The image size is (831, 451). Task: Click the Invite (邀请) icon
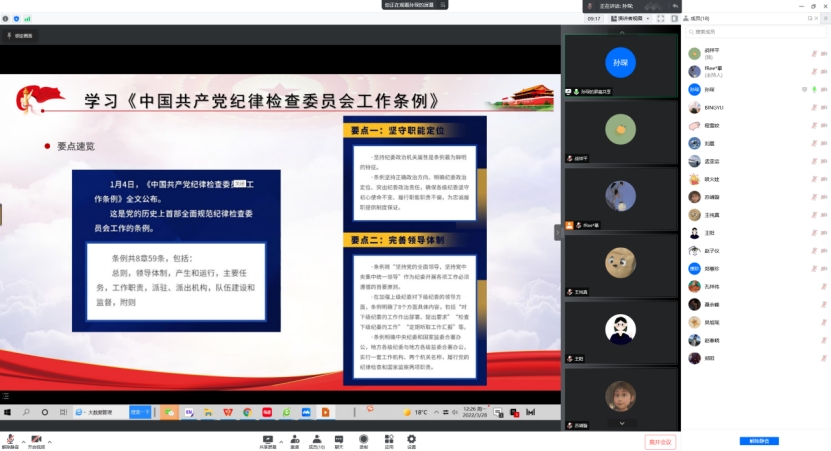click(x=294, y=439)
